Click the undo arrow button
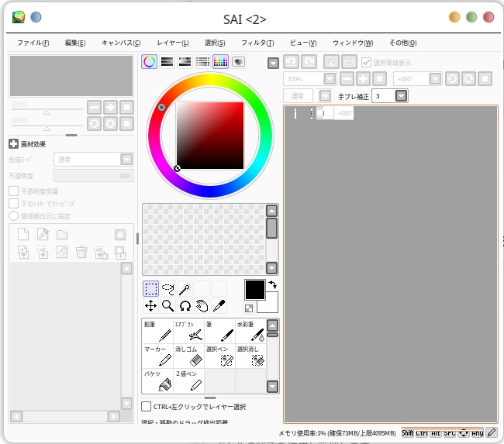 tap(290, 62)
